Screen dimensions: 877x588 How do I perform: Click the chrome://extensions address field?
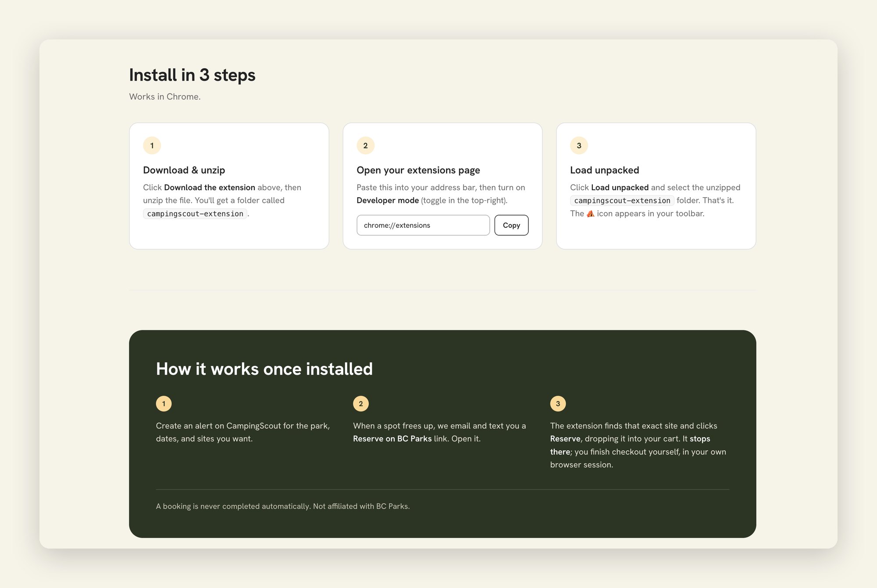coord(423,225)
